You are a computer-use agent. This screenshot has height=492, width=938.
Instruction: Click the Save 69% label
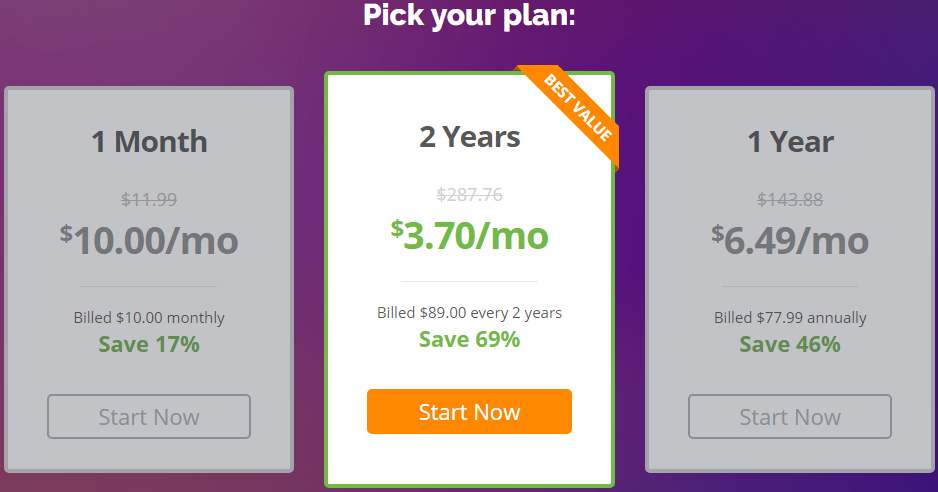[470, 339]
